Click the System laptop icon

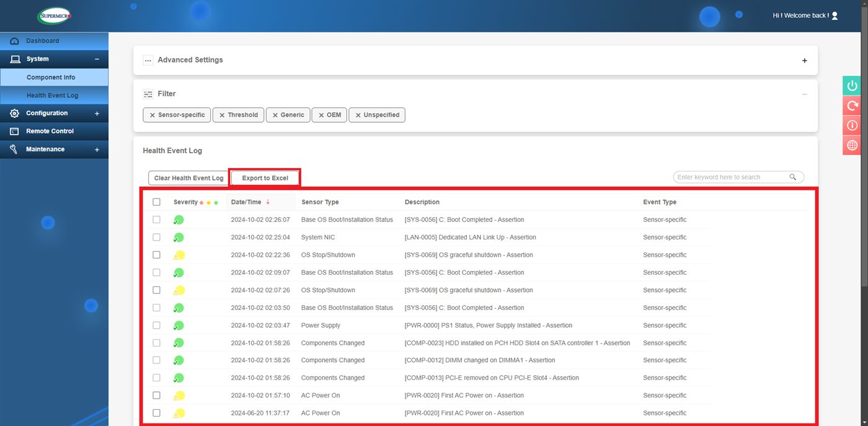pos(15,59)
